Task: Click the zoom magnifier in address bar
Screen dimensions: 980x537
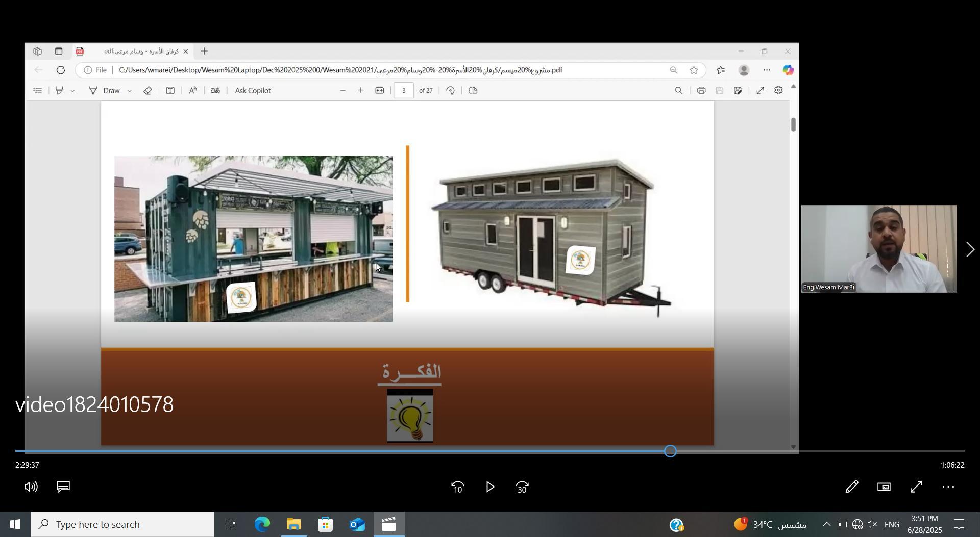Action: [x=674, y=70]
